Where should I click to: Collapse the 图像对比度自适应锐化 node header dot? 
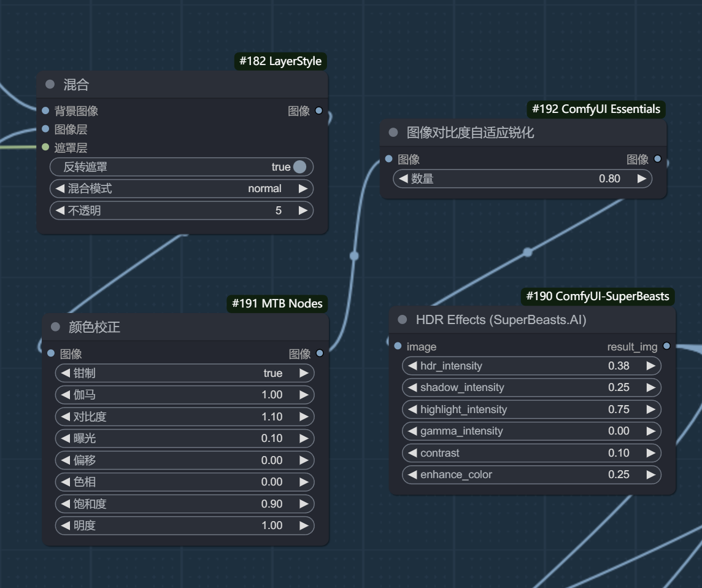pos(393,132)
